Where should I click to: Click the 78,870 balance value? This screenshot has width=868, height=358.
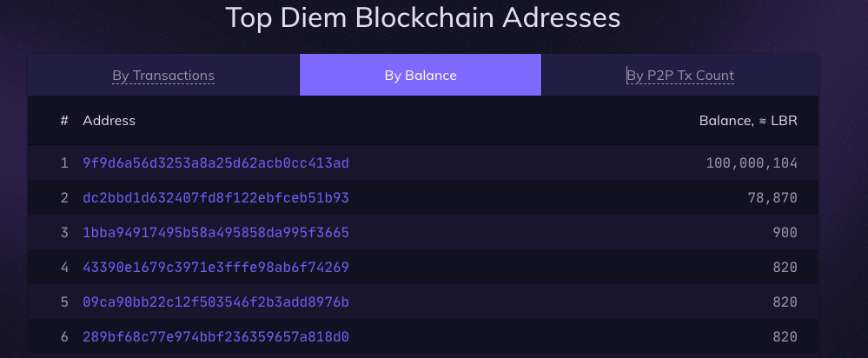click(771, 198)
